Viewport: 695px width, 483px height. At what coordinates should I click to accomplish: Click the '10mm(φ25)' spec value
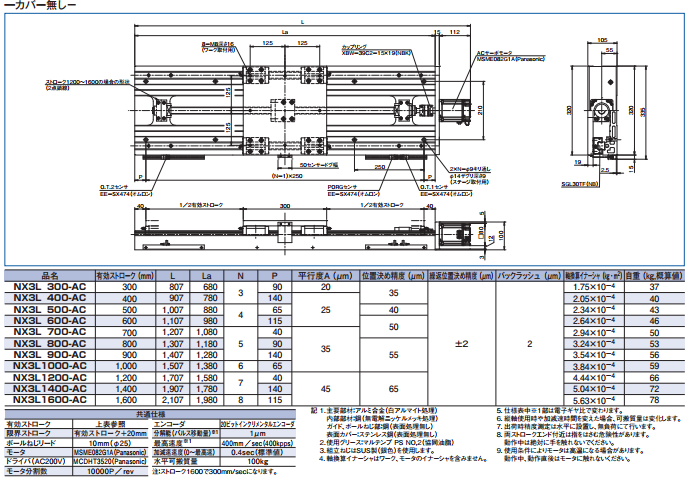coord(110,443)
